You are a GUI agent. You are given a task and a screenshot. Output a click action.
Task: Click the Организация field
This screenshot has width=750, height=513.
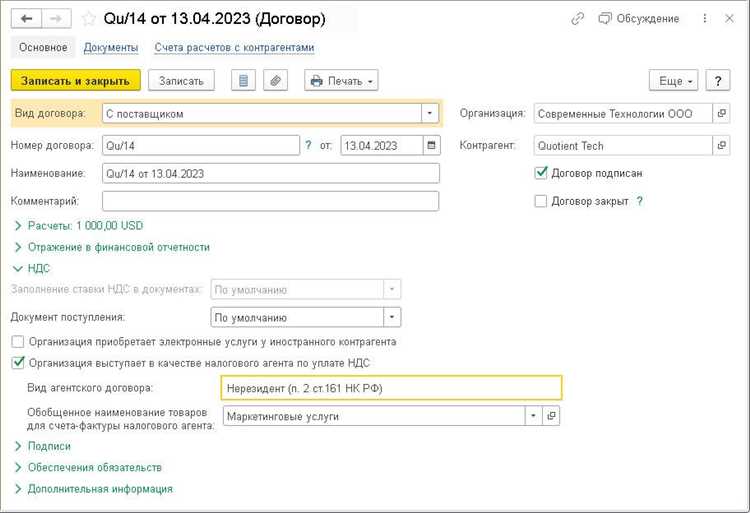pyautogui.click(x=623, y=113)
